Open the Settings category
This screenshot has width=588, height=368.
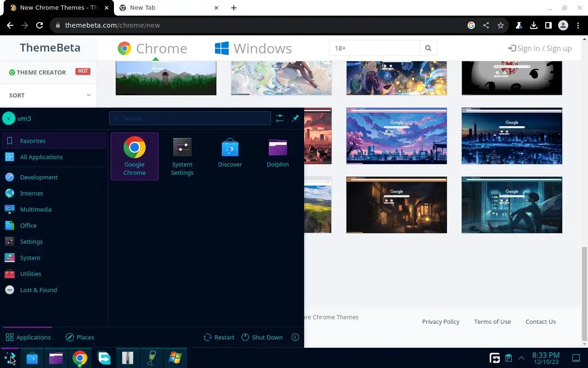(x=54, y=241)
